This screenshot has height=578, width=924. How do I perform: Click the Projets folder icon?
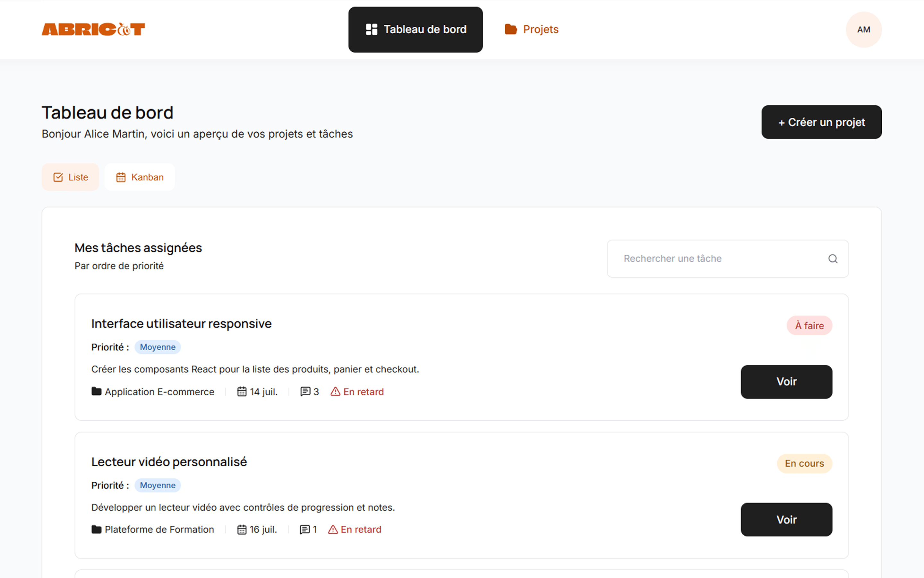(510, 30)
